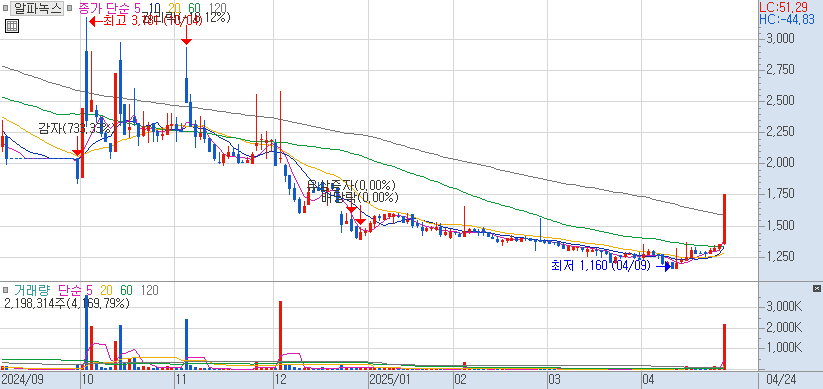Screen dimensions: 823x389
Task: Select the volume 5-day average legend
Action: [89, 290]
